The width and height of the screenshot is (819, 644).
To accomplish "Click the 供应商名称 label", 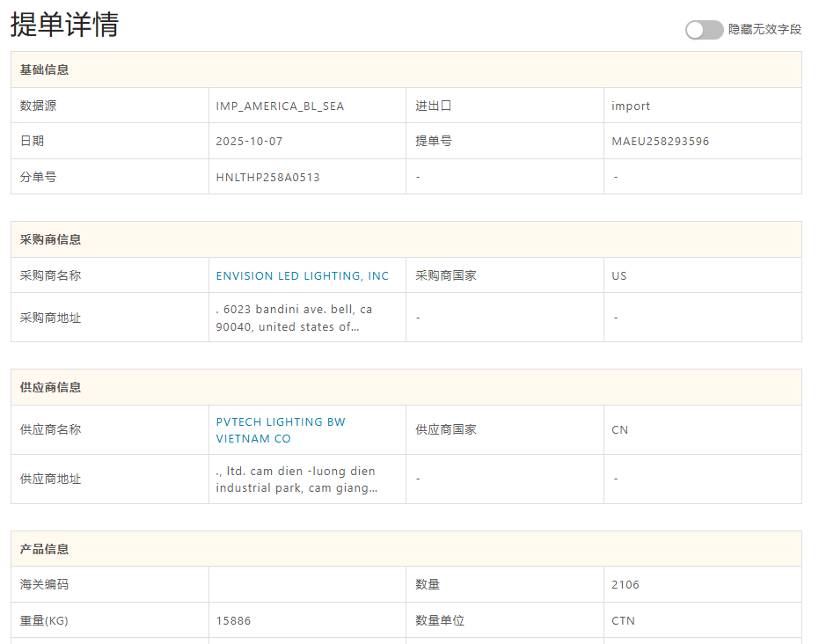I will 51,430.
